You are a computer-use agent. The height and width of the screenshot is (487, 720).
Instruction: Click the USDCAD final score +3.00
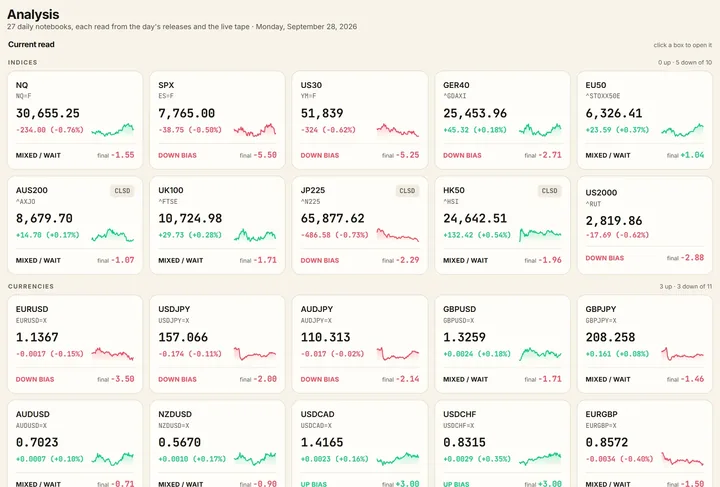[407, 484]
